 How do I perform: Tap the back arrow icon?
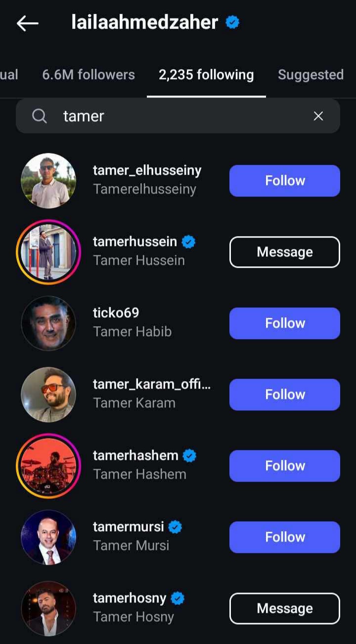27,23
